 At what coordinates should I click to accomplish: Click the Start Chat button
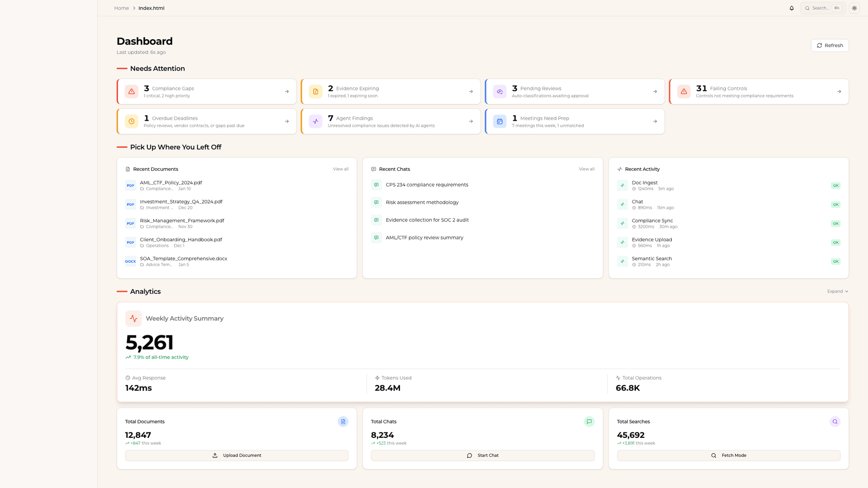[482, 455]
